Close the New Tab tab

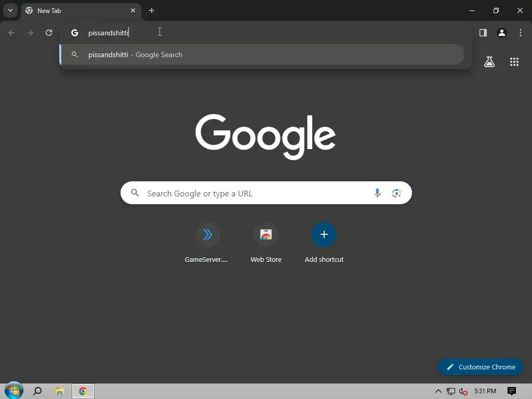[x=133, y=10]
